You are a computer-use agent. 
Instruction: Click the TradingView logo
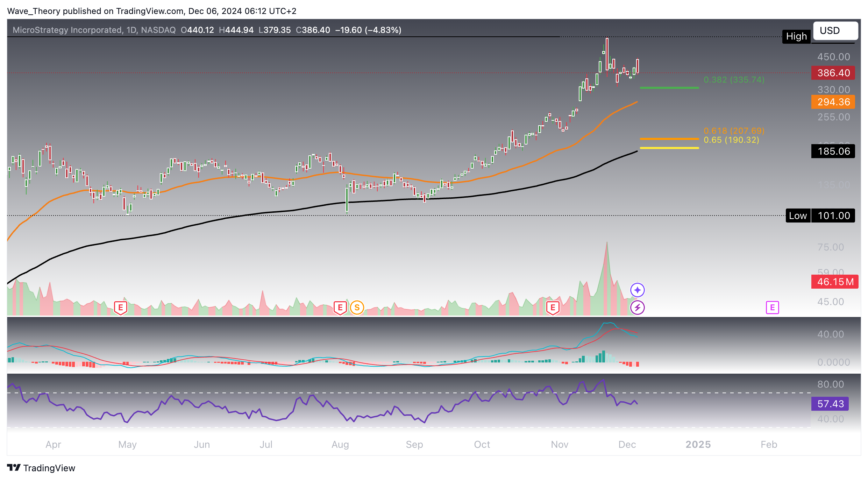tap(41, 468)
